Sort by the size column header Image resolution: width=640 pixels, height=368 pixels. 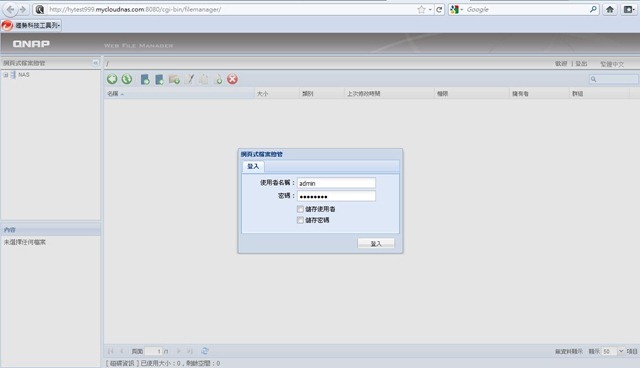[277, 93]
